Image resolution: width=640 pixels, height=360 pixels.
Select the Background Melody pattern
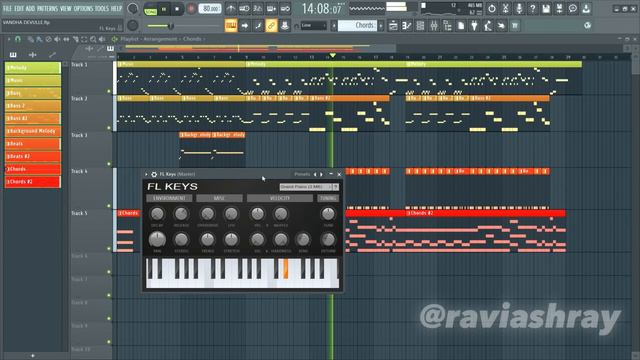click(33, 131)
